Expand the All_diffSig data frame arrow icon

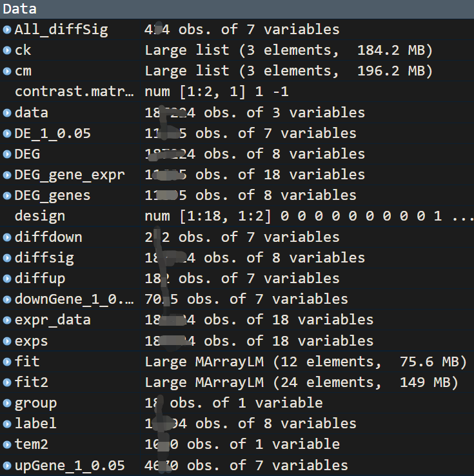pos(7,30)
